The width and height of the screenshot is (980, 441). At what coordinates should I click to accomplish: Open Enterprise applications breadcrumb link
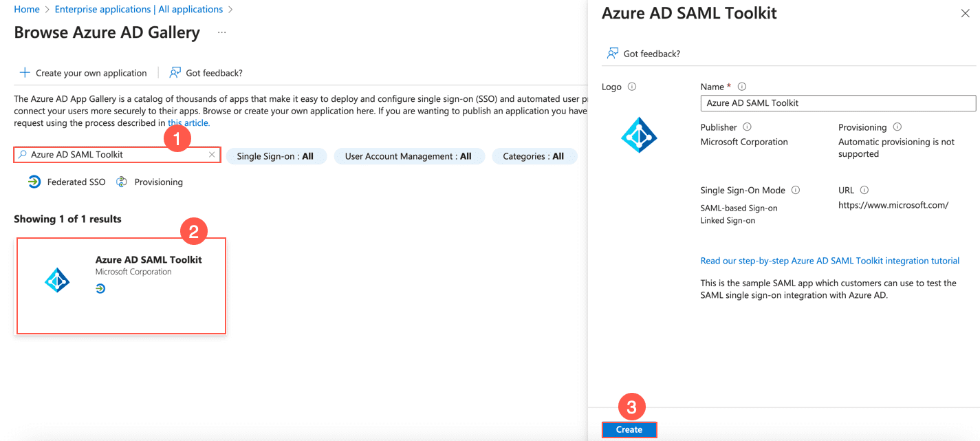click(x=138, y=10)
